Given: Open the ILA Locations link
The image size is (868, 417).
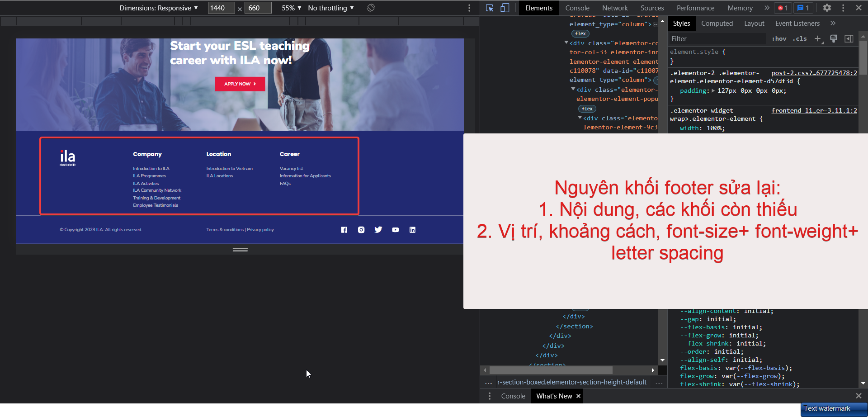Looking at the screenshot, I should 220,176.
